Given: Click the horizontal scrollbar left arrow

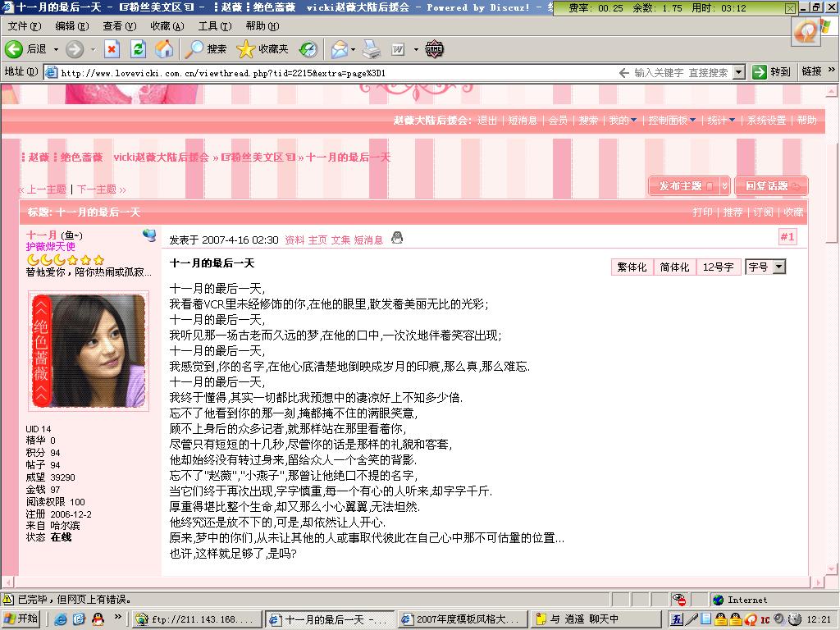Looking at the screenshot, I should 7,582.
